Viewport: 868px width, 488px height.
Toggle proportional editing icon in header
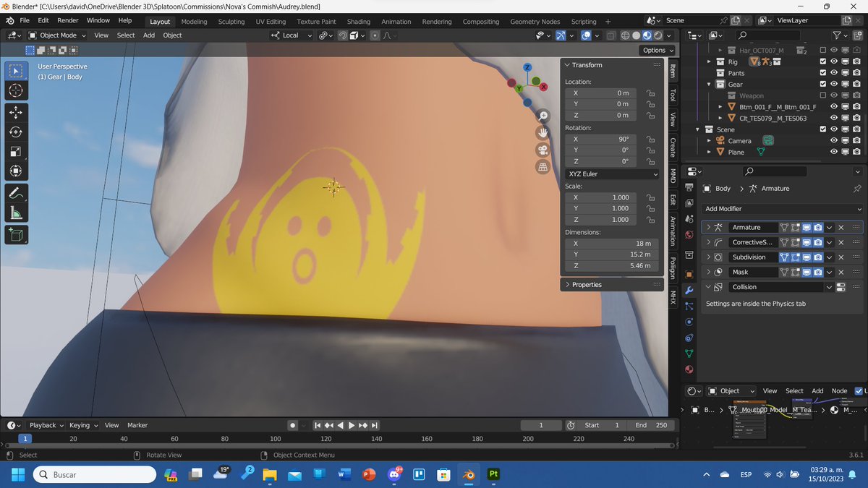pyautogui.click(x=375, y=35)
